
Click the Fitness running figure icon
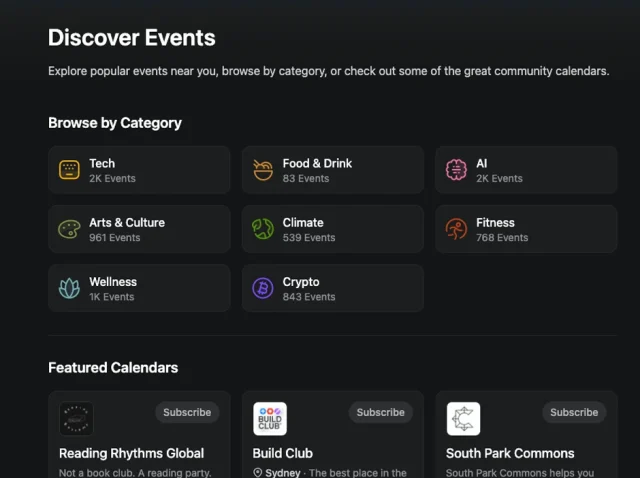point(456,229)
